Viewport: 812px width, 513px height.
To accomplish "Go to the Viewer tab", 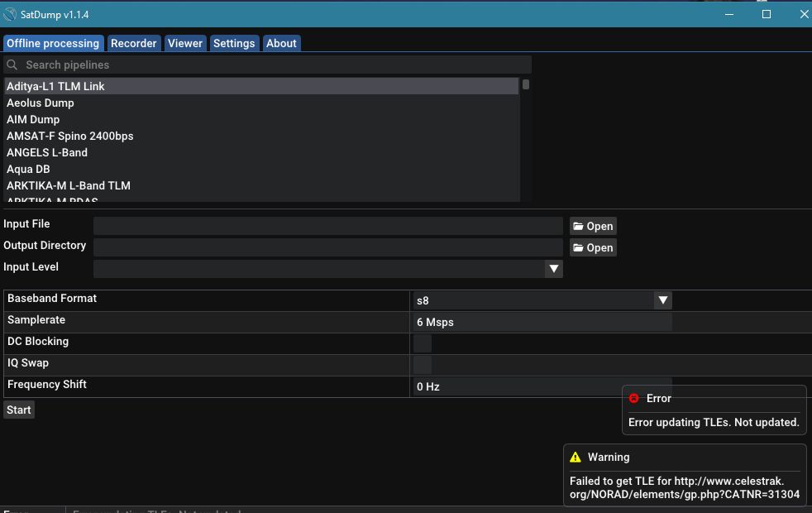I will tap(185, 44).
